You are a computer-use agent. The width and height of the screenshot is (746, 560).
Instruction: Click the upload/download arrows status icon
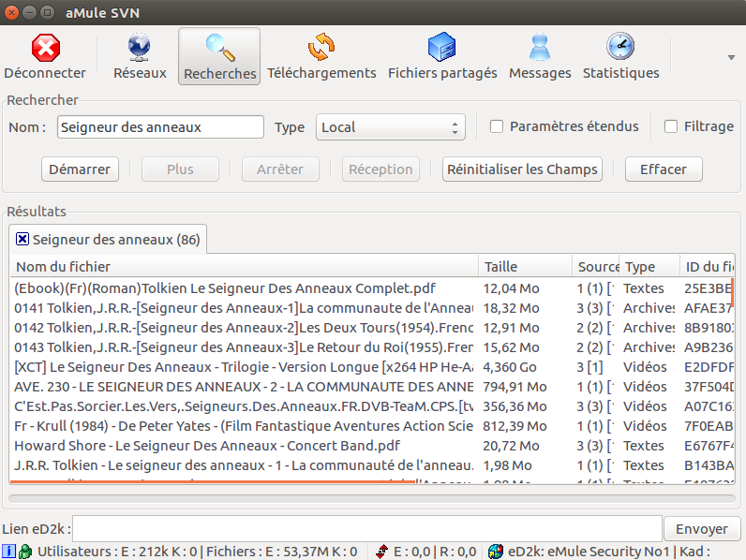tap(381, 552)
